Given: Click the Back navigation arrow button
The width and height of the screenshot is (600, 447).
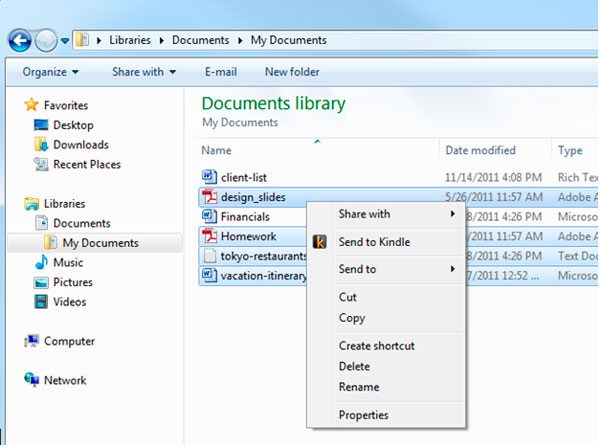Looking at the screenshot, I should point(19,40).
